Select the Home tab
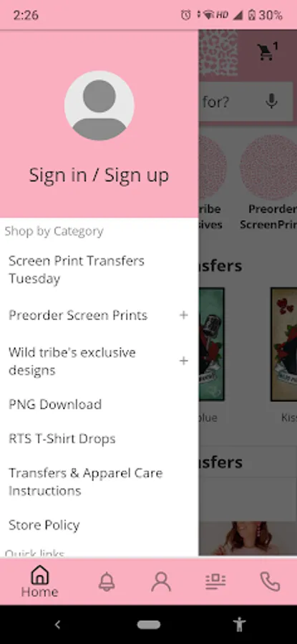297x644 pixels. click(39, 581)
